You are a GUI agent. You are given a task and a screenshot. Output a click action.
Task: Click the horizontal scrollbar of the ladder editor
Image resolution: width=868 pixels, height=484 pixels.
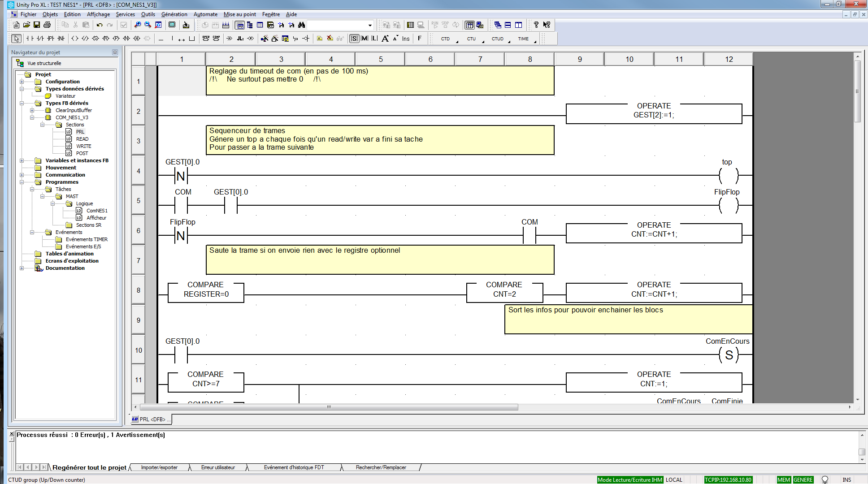pos(329,407)
